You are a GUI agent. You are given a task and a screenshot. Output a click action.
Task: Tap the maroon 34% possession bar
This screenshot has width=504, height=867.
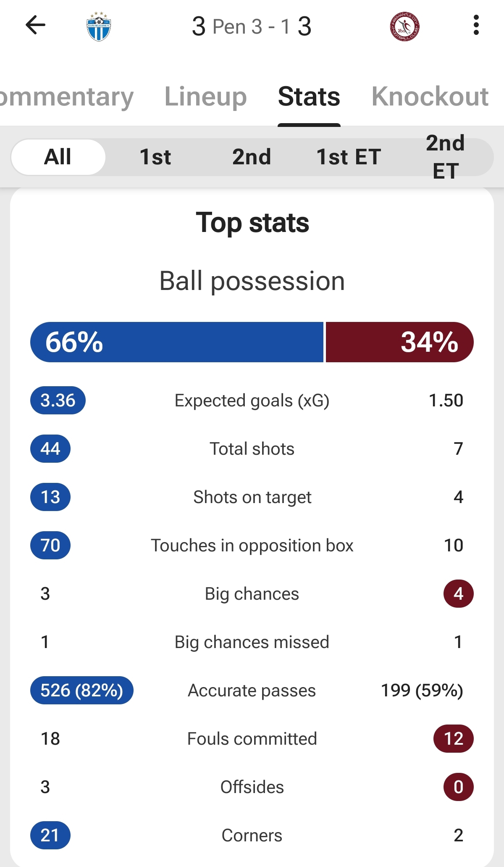[x=399, y=342]
